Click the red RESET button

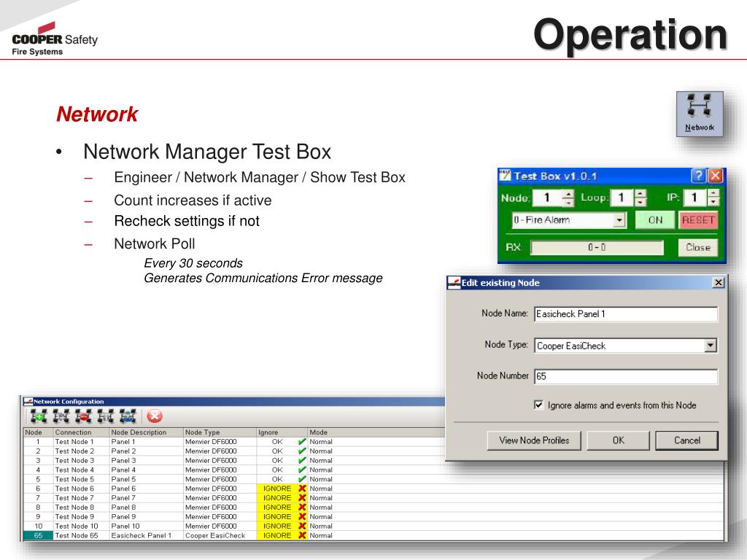(698, 220)
